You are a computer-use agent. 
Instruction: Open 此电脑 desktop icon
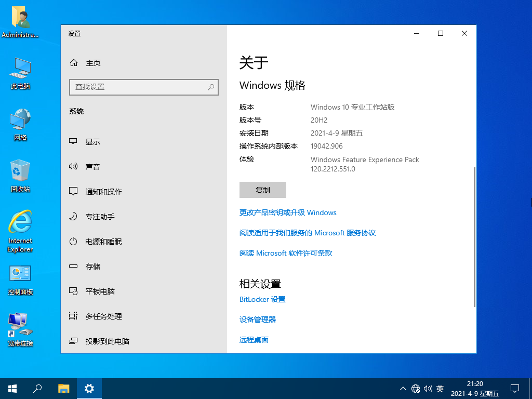pyautogui.click(x=20, y=73)
